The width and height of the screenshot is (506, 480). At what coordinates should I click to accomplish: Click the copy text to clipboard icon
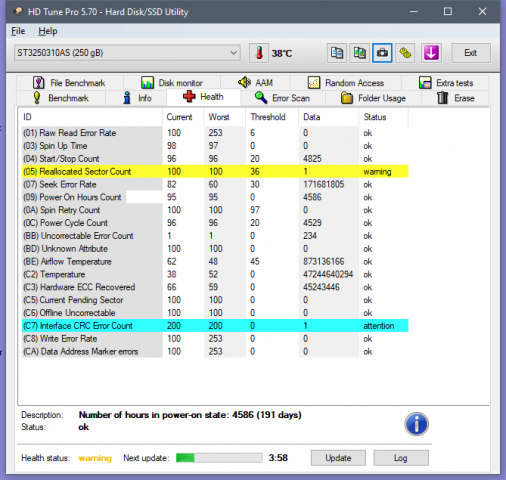coord(337,53)
